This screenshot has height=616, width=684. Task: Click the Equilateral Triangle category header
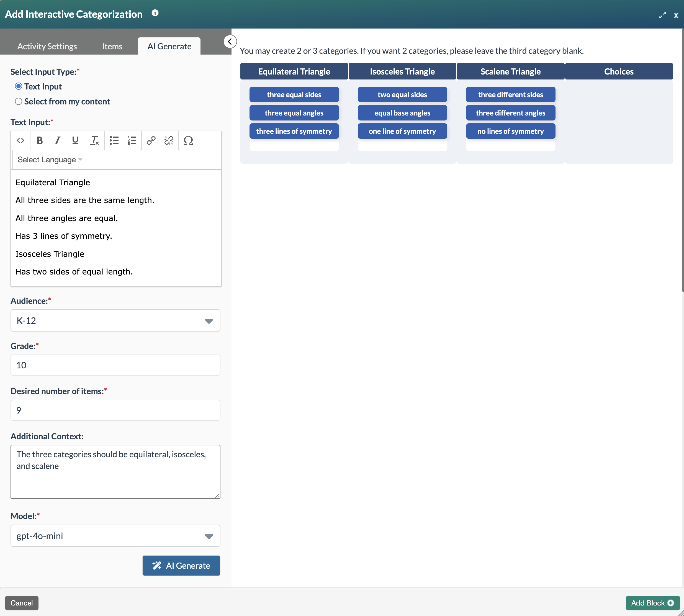[x=294, y=71]
